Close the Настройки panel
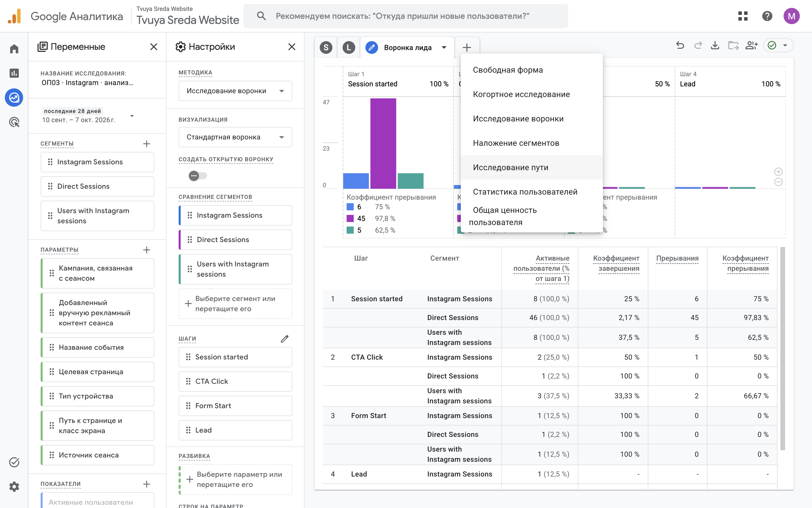The image size is (812, 508). (292, 47)
